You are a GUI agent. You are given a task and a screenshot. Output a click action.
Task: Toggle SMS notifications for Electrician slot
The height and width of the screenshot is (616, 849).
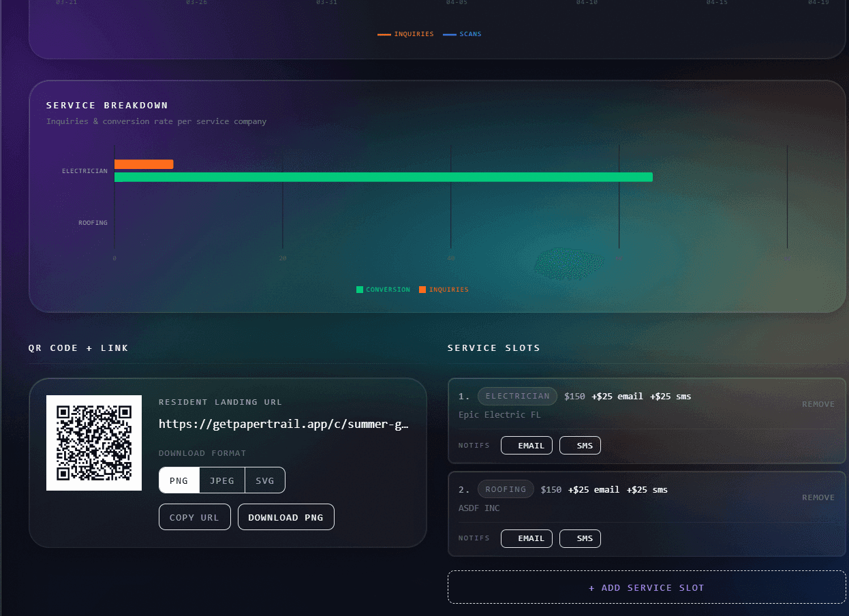coord(581,446)
